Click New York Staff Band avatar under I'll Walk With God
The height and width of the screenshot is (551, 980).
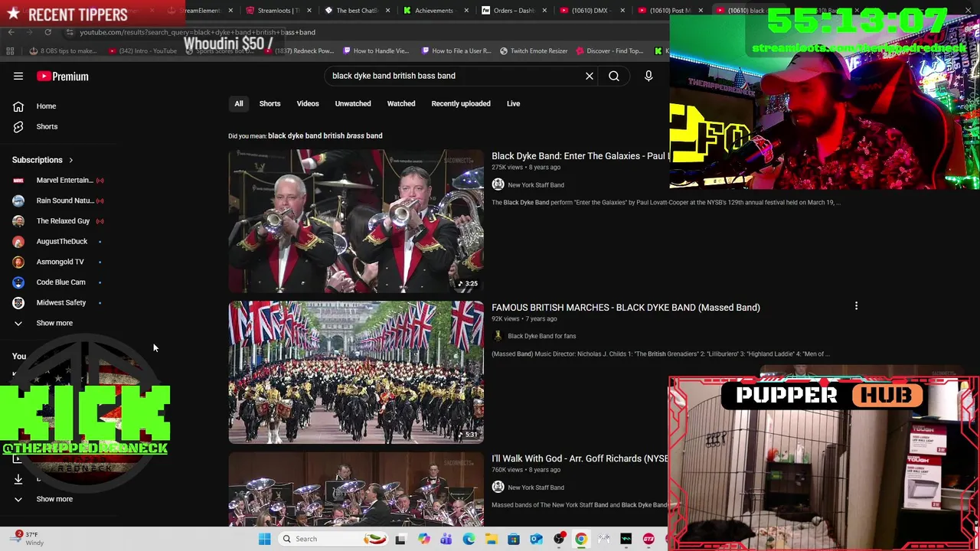pyautogui.click(x=498, y=487)
